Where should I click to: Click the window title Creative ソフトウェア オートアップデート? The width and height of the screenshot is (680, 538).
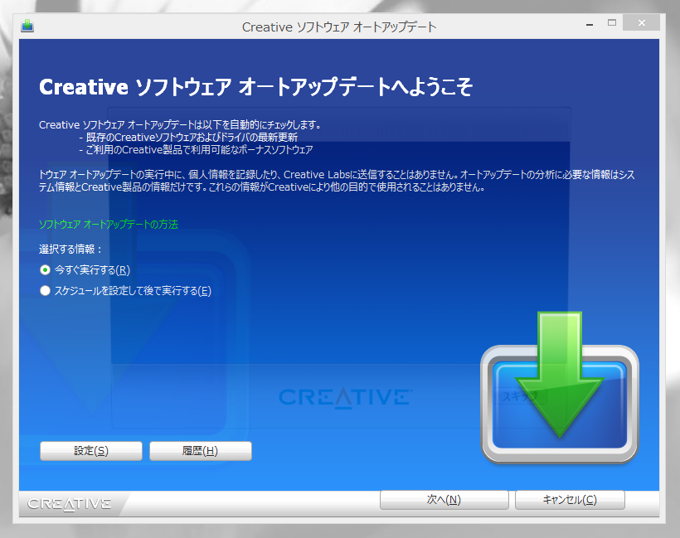point(339,27)
